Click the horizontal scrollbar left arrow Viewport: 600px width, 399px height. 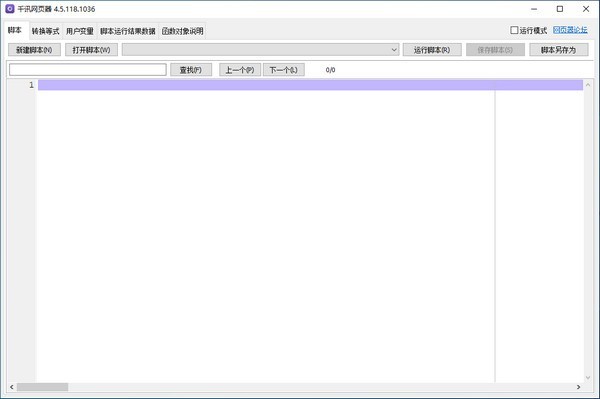pos(12,387)
